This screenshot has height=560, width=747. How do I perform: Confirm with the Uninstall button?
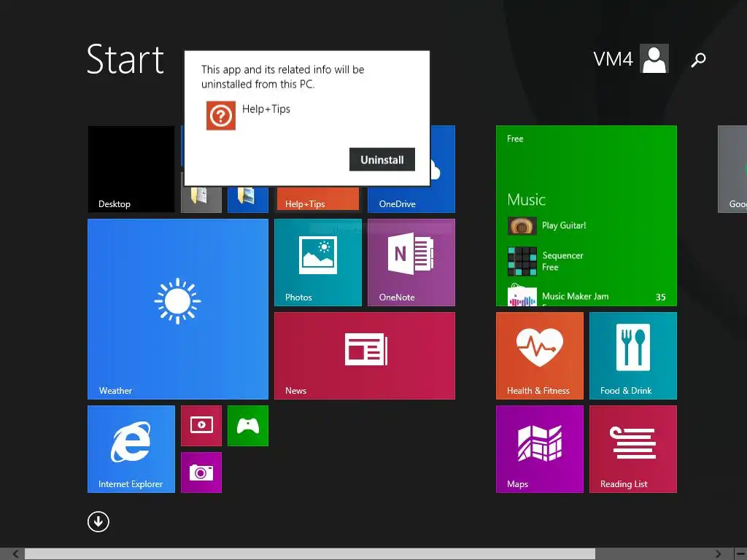[382, 160]
